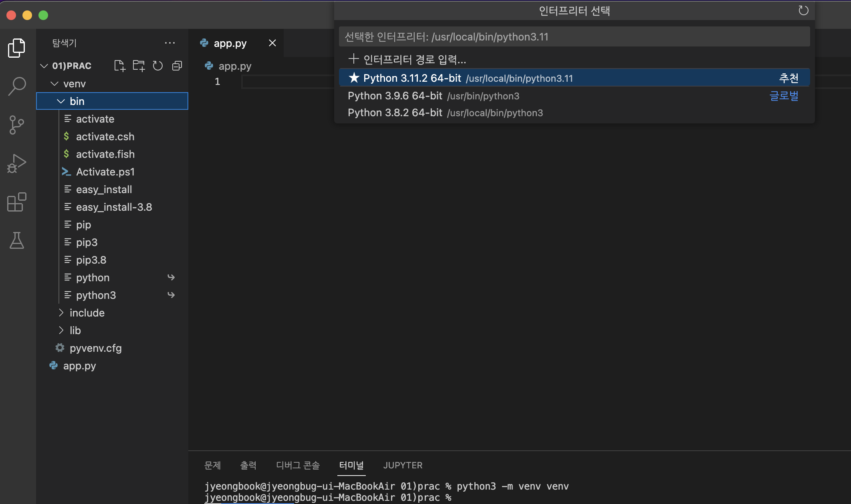This screenshot has width=851, height=504.
Task: Switch to the 출력 panel tab
Action: [x=248, y=465]
